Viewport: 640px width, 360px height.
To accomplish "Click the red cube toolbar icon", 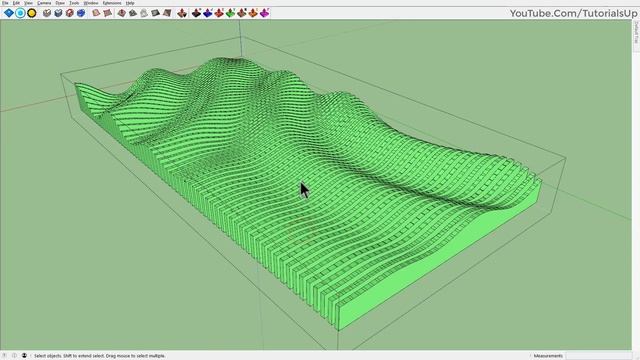I will click(x=69, y=13).
